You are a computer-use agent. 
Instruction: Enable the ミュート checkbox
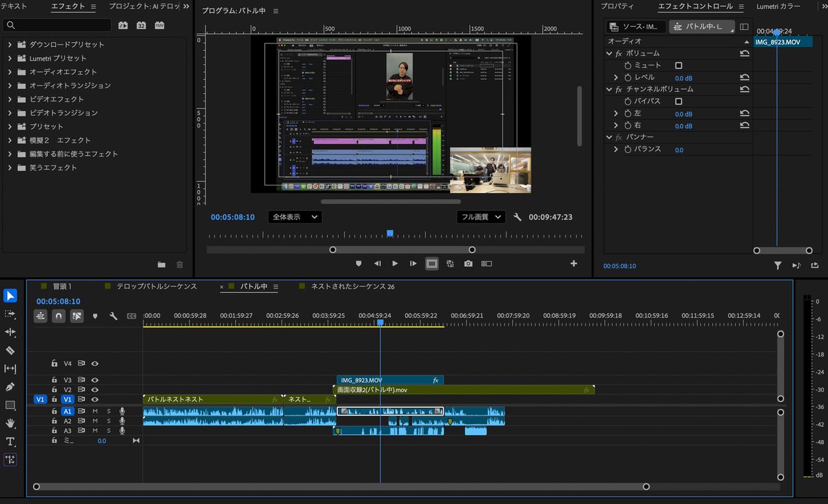(678, 65)
